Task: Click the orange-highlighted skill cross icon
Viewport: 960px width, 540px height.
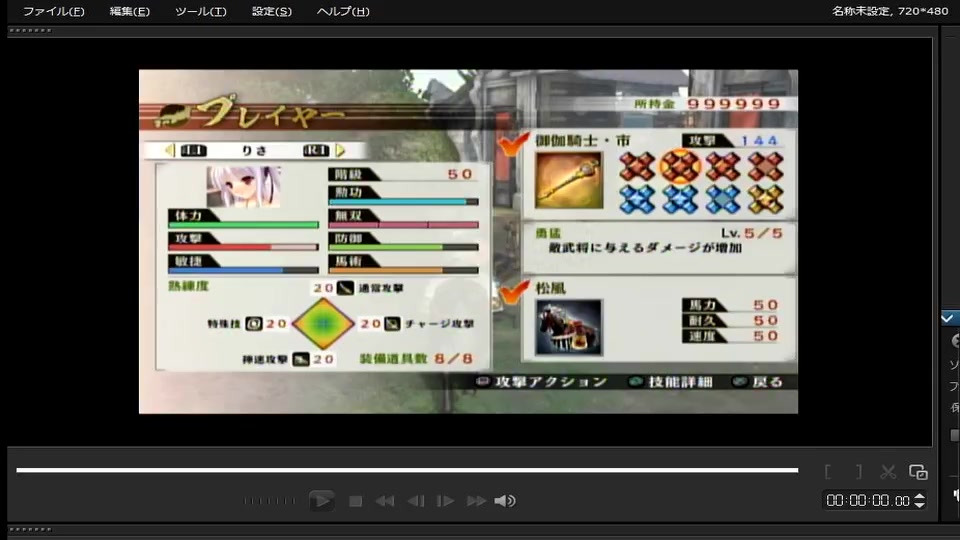Action: [680, 166]
